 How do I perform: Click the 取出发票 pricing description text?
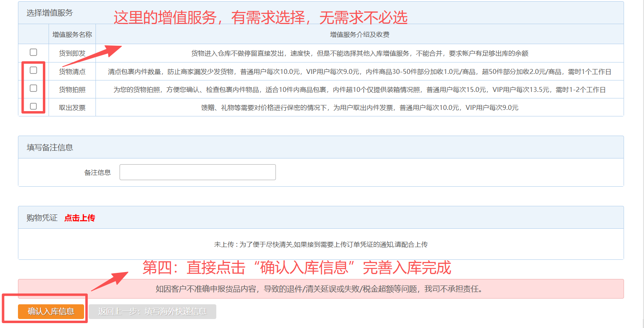tap(360, 107)
